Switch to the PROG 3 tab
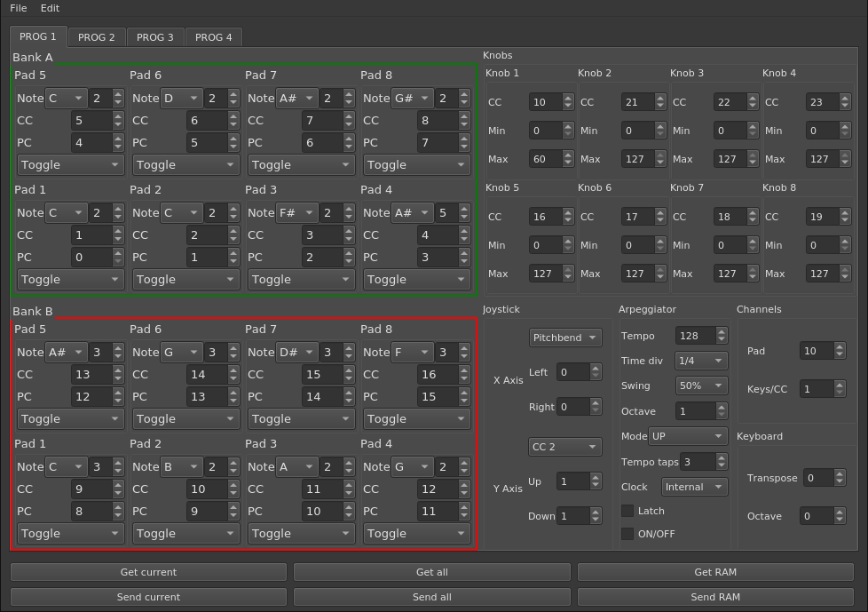The width and height of the screenshot is (868, 612). pyautogui.click(x=155, y=37)
